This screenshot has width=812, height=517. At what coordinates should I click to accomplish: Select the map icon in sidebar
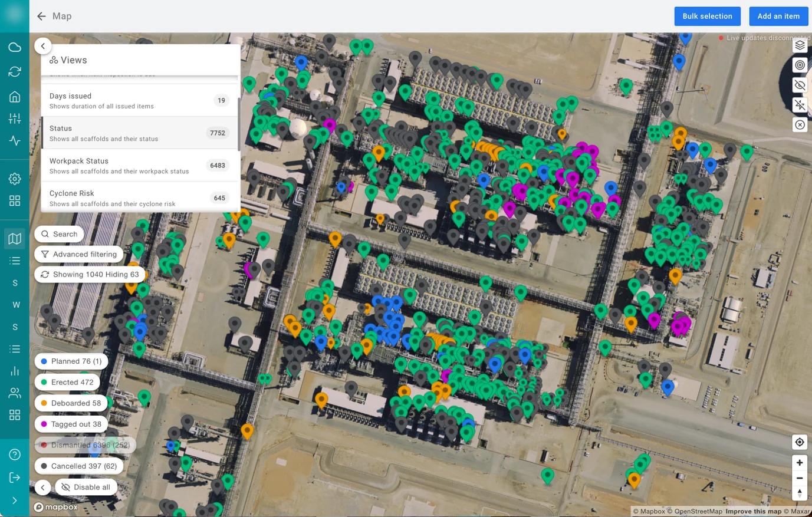click(x=15, y=238)
